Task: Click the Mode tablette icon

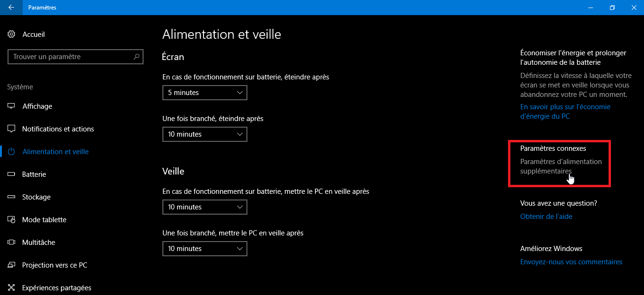Action: click(x=12, y=220)
